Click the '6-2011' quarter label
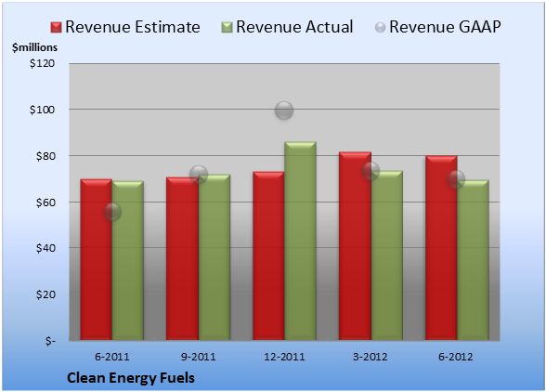Image resolution: width=546 pixels, height=392 pixels. coord(112,357)
